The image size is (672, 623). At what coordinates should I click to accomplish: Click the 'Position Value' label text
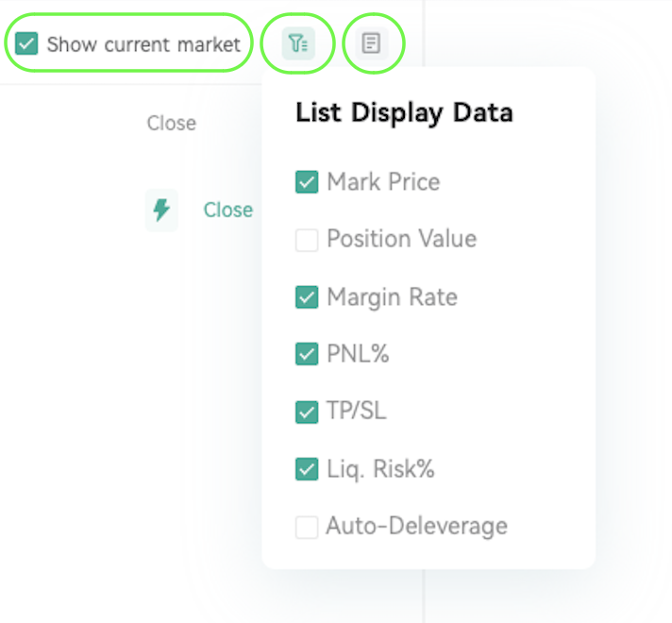click(401, 239)
